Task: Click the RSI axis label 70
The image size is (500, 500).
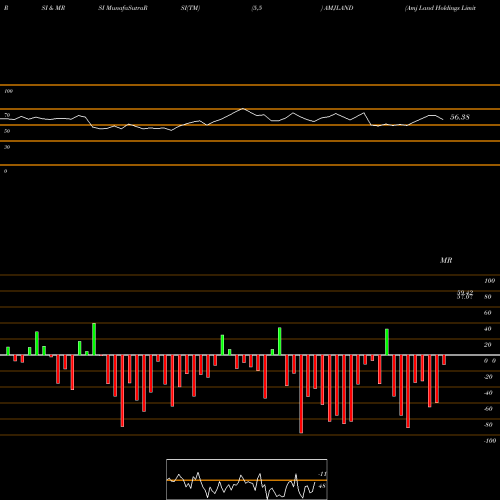Action: (x=7, y=115)
